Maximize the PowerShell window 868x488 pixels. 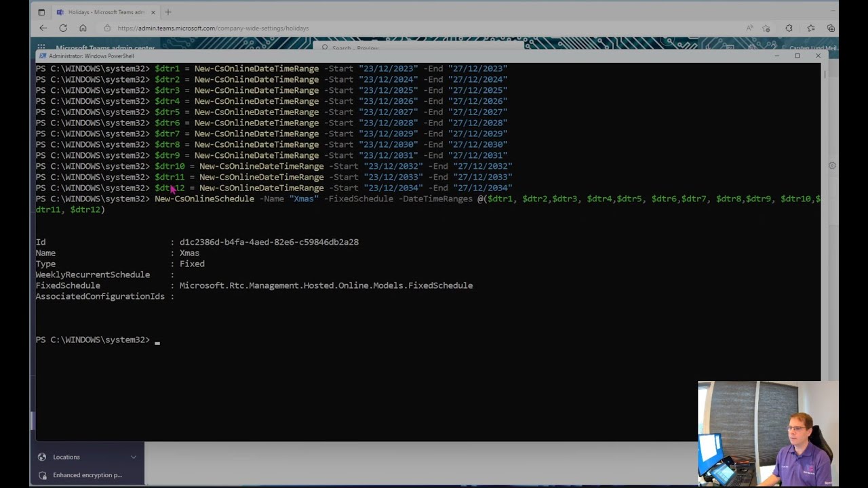click(x=797, y=56)
